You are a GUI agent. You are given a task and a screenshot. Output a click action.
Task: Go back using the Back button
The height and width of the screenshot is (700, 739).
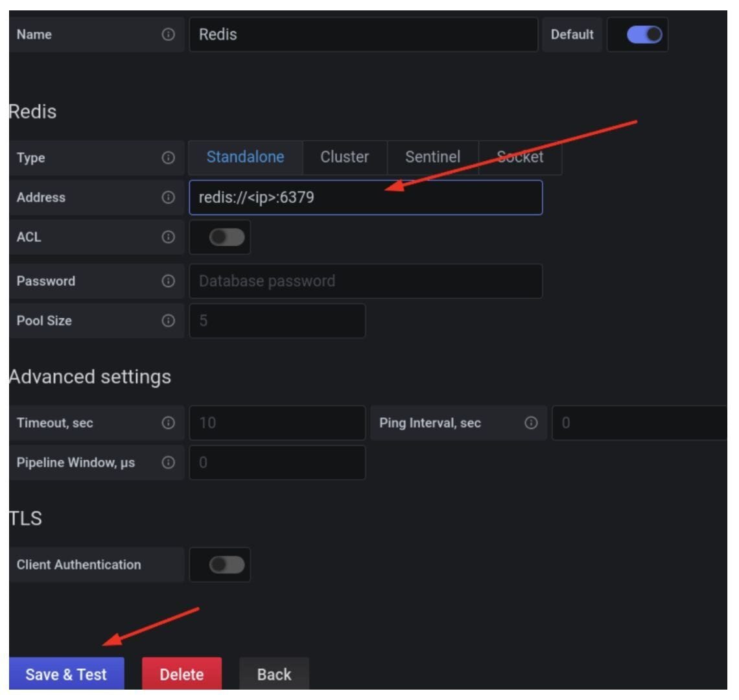[274, 674]
